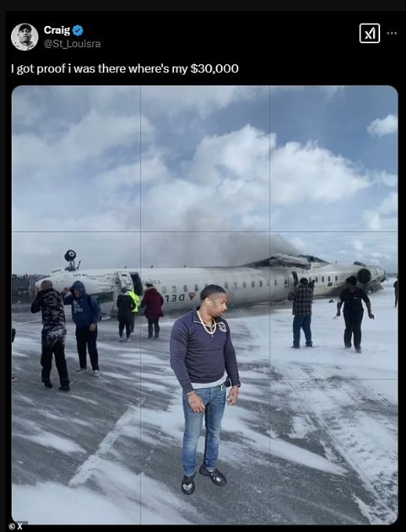This screenshot has height=532, width=406.
Task: Click the person in the red jacket
Action: click(153, 312)
